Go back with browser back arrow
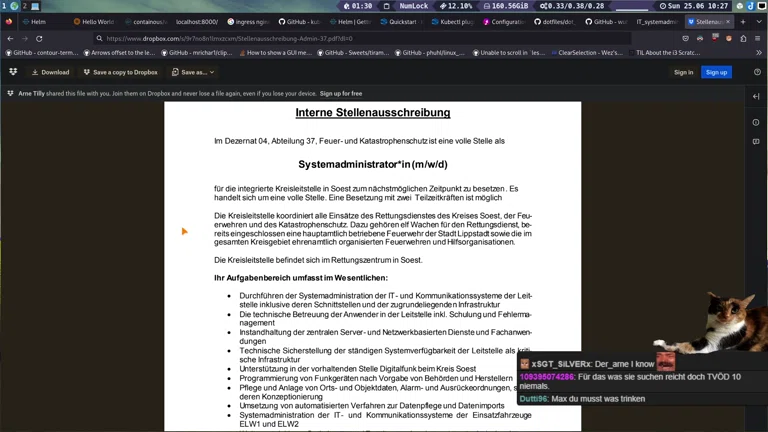This screenshot has height=432, width=768. [10, 38]
